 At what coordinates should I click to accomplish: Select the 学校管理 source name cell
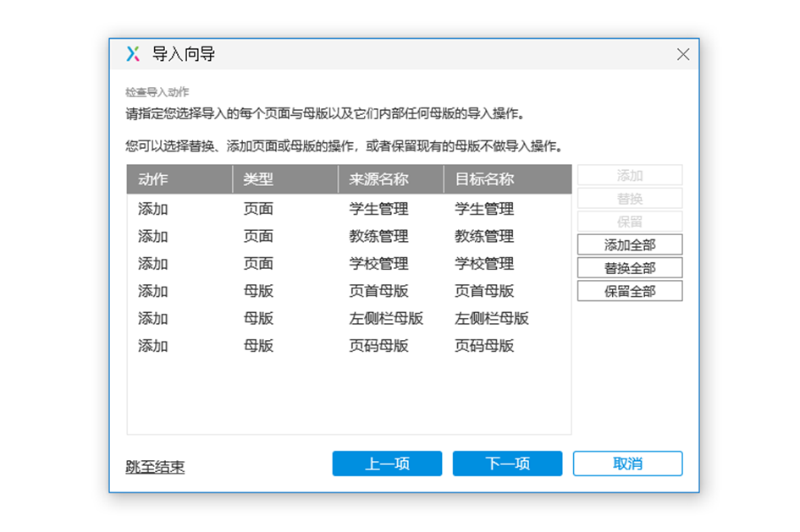tap(378, 263)
